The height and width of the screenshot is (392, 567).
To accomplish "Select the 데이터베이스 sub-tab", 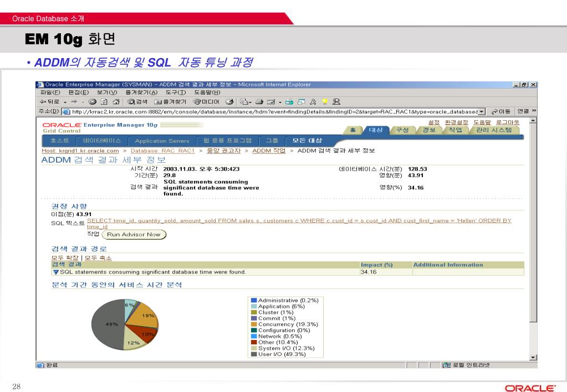I will pos(102,141).
